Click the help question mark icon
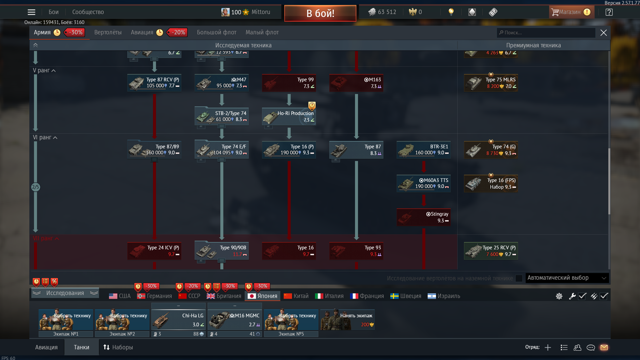Image resolution: width=640 pixels, height=360 pixels. 609,12
